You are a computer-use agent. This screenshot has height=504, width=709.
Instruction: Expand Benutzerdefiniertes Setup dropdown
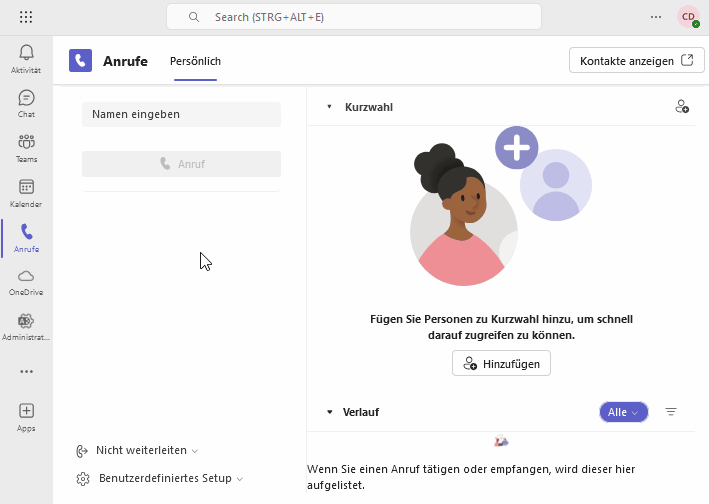click(171, 478)
